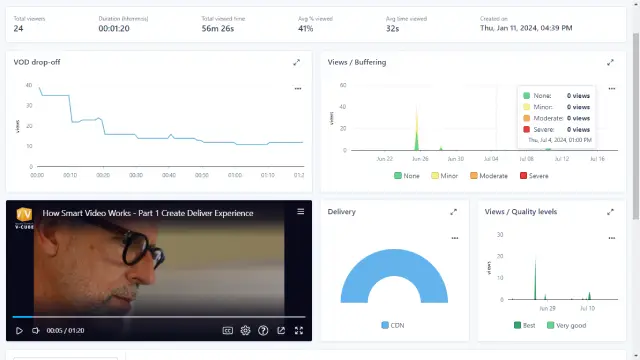Click the page vertical scrollbar

[x=636, y=127]
